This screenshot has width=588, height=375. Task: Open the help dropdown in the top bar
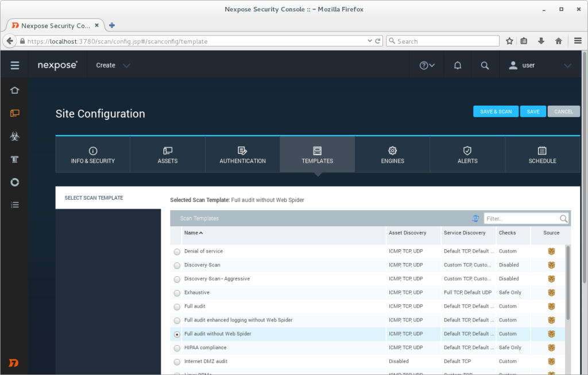point(426,65)
